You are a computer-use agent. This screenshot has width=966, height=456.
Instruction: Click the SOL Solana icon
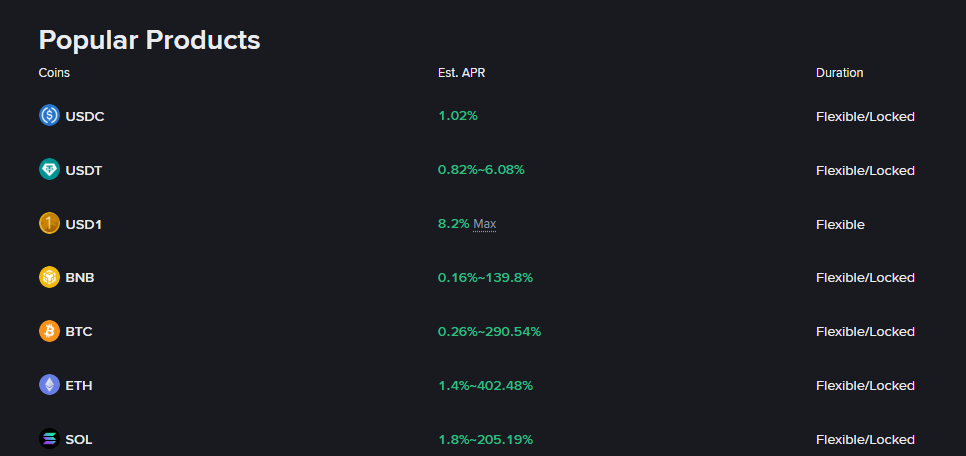[50, 439]
